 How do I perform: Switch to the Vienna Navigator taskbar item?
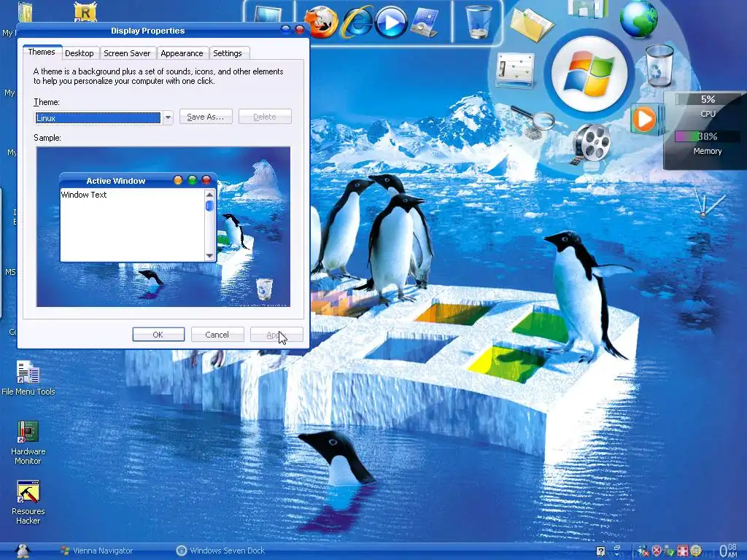(97, 551)
